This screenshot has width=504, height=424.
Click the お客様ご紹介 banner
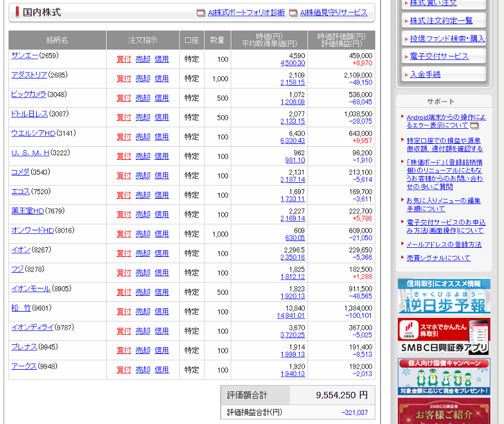point(444,411)
